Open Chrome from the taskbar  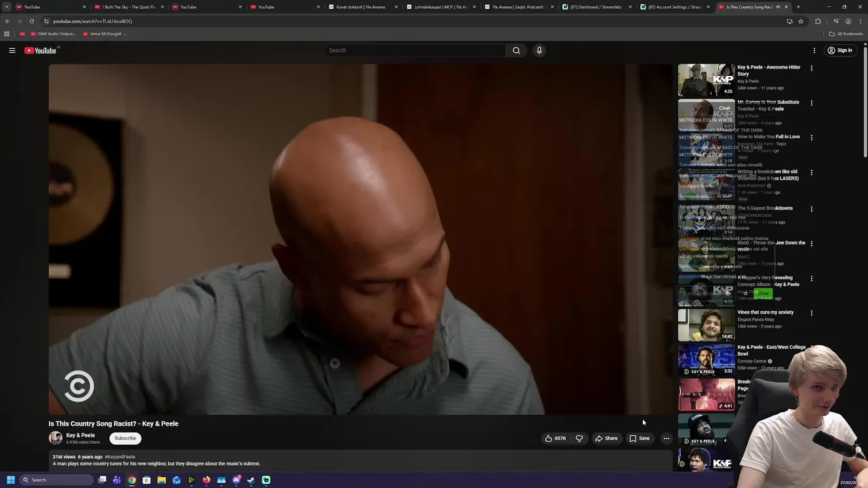[x=132, y=480]
